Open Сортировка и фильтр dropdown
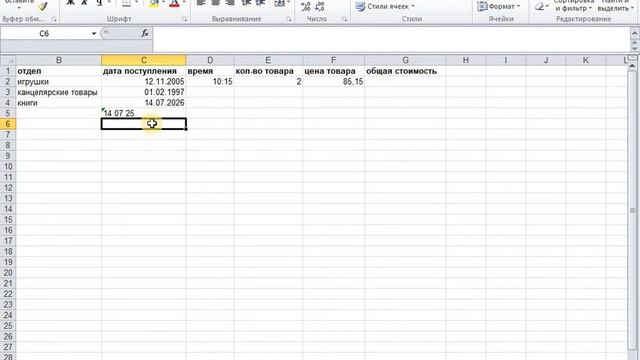Viewport: 640px width, 360px height. 574,5
